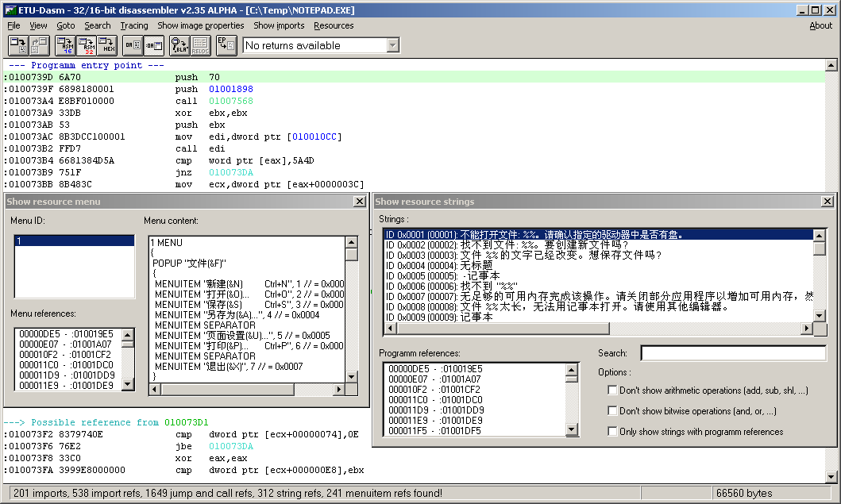Jump to address link 01007568
The height and width of the screenshot is (504, 841).
(230, 102)
